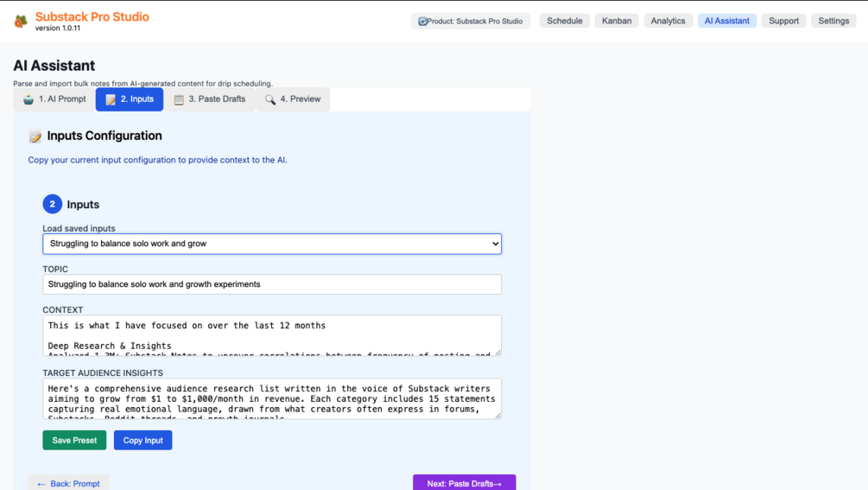868x490 pixels.
Task: Click the 'TARGET AUDIENCE INSIGHTS' label
Action: (103, 373)
